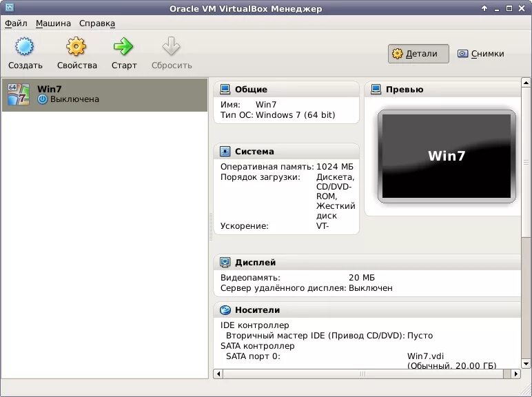Click the Win7 preview thumbnail
Image resolution: width=532 pixels, height=397 pixels.
447,156
